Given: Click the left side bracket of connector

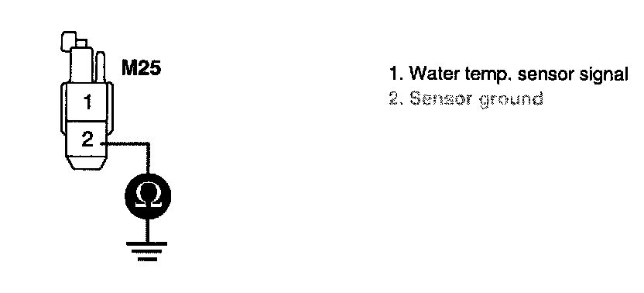Looking at the screenshot, I should click(x=63, y=109).
